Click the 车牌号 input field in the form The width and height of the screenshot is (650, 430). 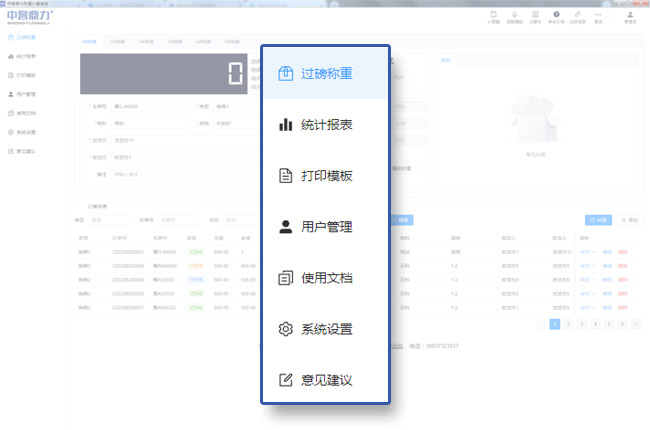click(x=148, y=106)
